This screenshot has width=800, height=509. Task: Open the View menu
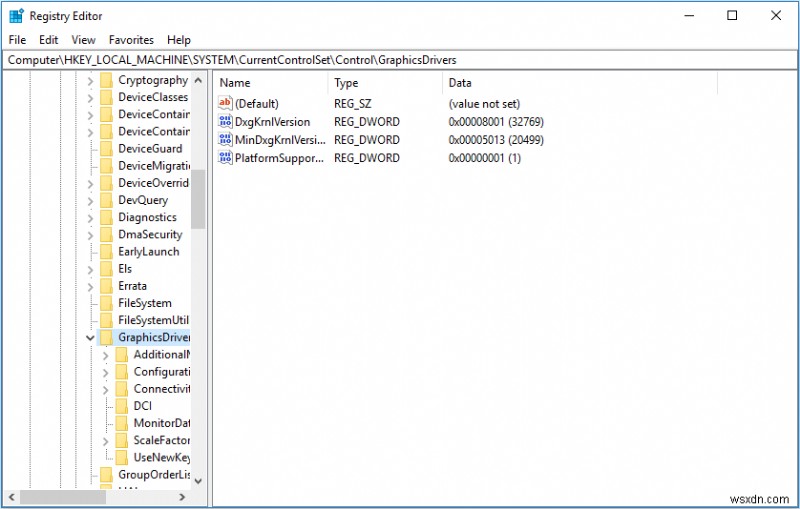(x=83, y=40)
